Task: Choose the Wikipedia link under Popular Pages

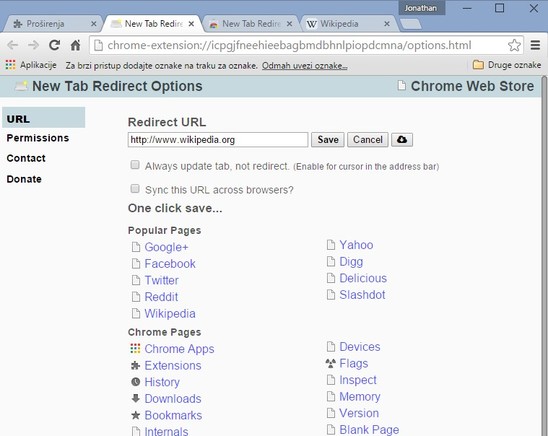Action: [170, 313]
